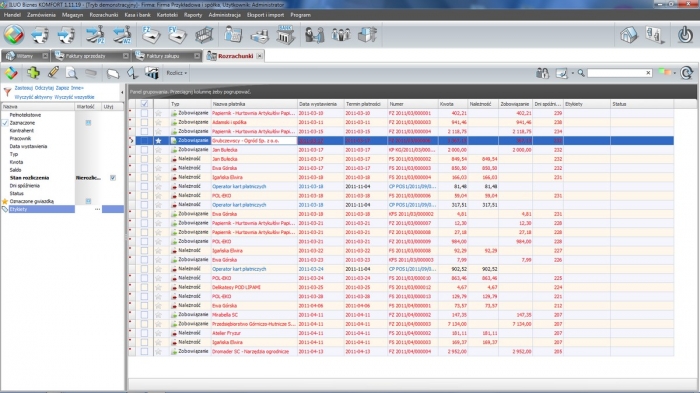Select the Oznaczone gwiazdką filter row
The height and width of the screenshot is (393, 700).
[x=38, y=201]
